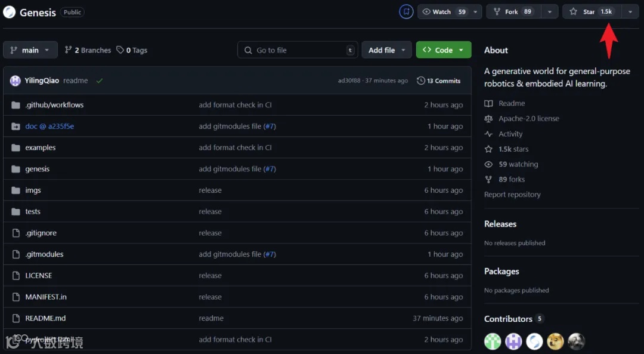
Task: Click the Report repository link
Action: (512, 195)
